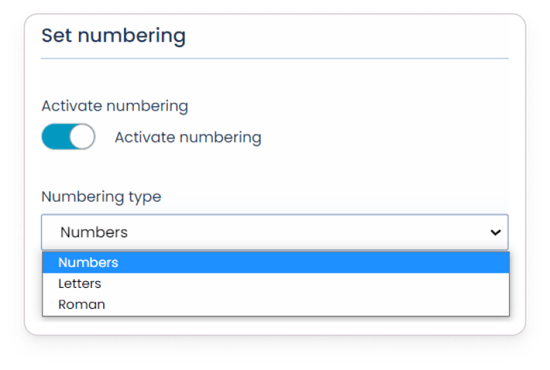Viewport: 550px width, 370px height.
Task: Click the blue highlighted row in the dropdown list
Action: point(276,262)
